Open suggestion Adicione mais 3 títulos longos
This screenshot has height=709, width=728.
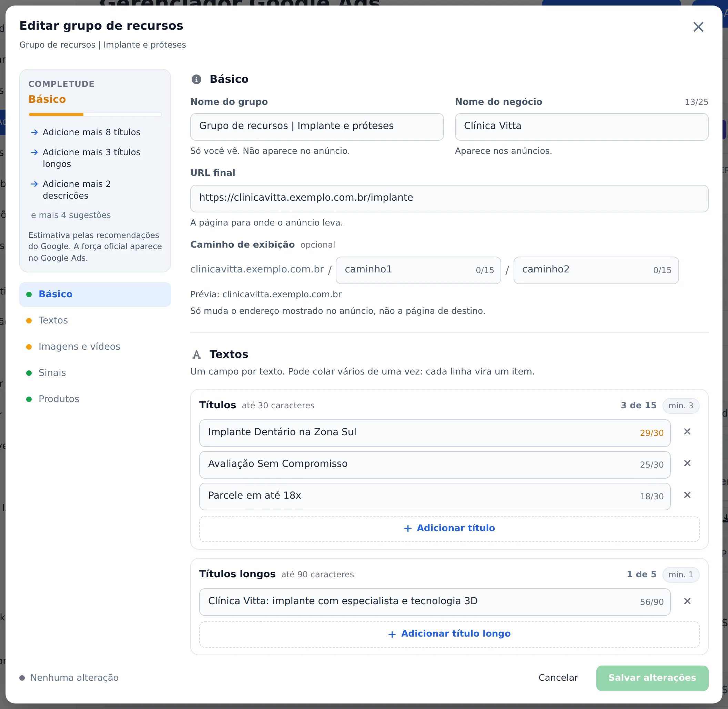91,158
